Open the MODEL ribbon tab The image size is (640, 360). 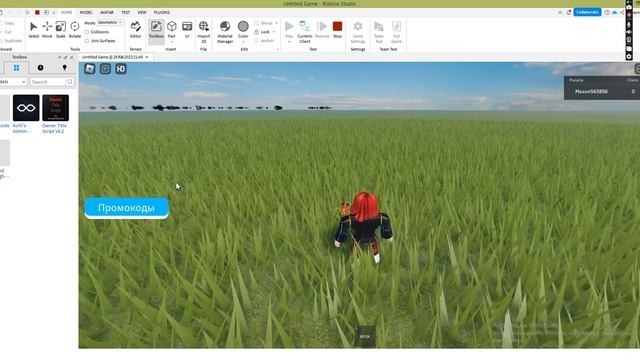pos(86,12)
